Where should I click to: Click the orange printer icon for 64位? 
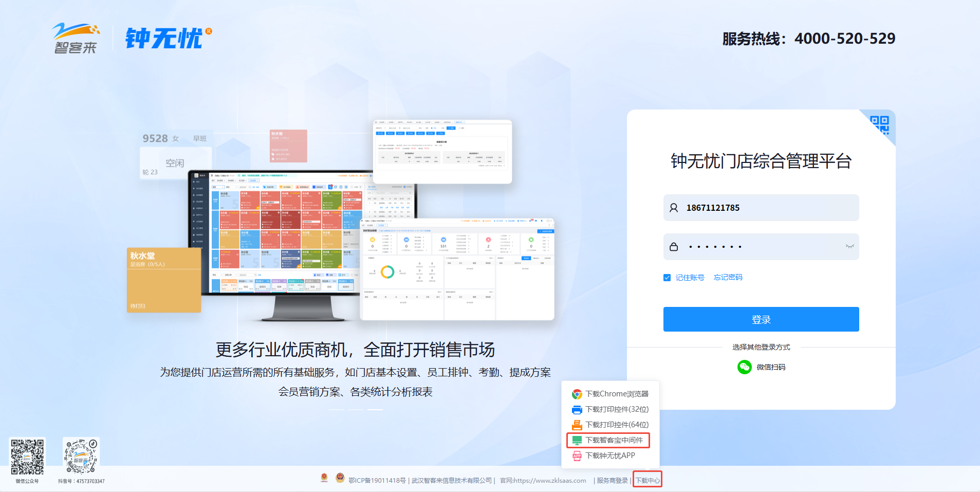pyautogui.click(x=577, y=425)
